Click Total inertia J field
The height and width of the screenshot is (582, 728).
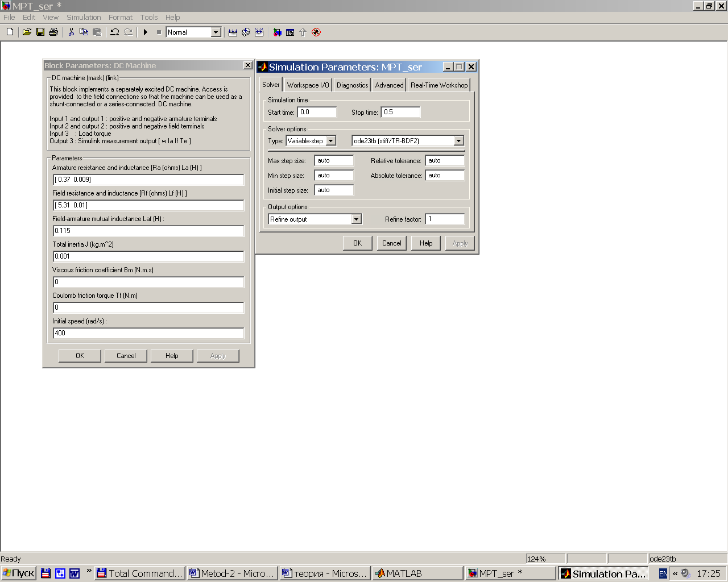[x=148, y=256]
